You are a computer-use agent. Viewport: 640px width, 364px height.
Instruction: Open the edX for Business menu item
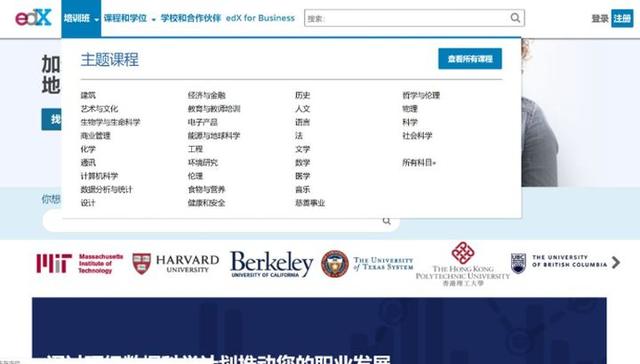point(260,18)
